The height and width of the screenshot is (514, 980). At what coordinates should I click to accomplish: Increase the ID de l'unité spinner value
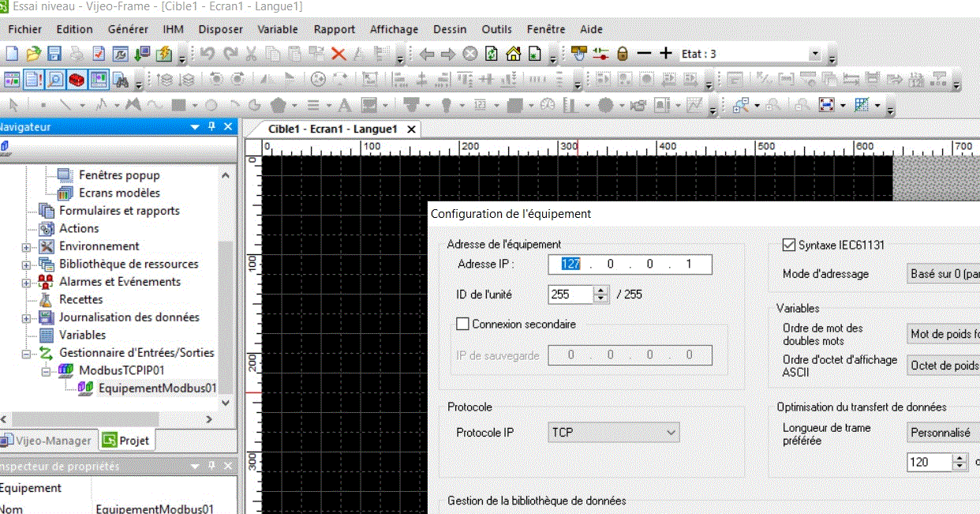coord(602,291)
